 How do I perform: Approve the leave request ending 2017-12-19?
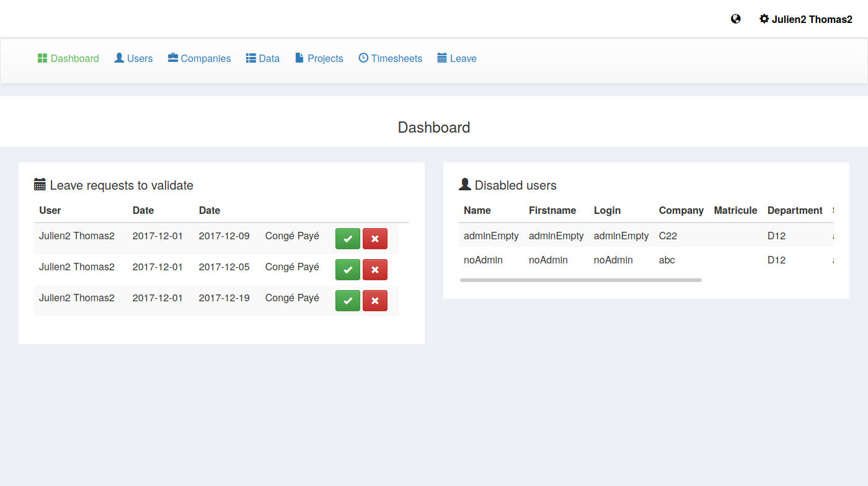347,301
